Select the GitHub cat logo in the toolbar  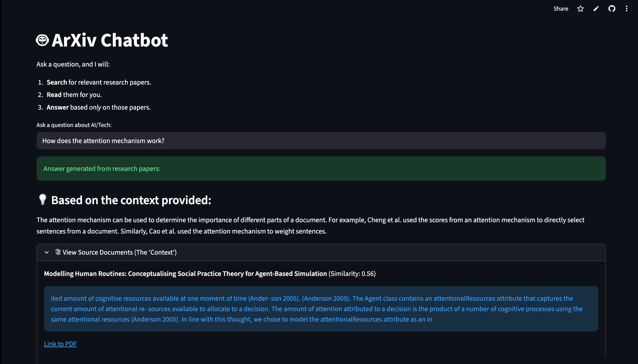(611, 9)
